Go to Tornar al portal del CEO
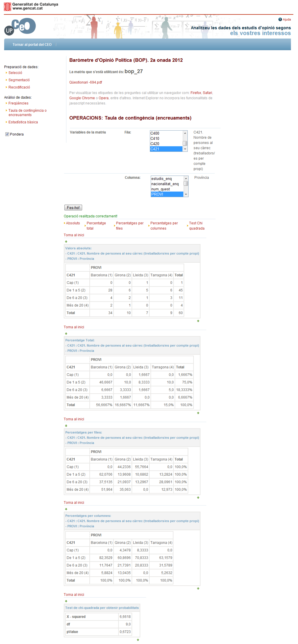 32,44
